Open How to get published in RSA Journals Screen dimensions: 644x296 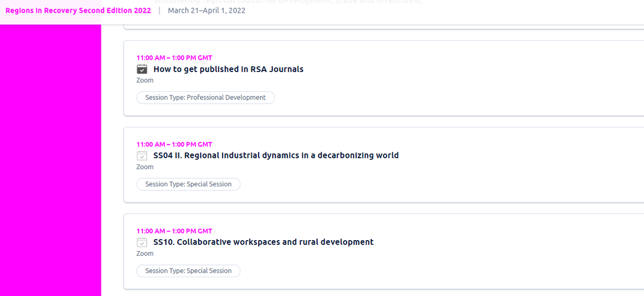tap(229, 69)
